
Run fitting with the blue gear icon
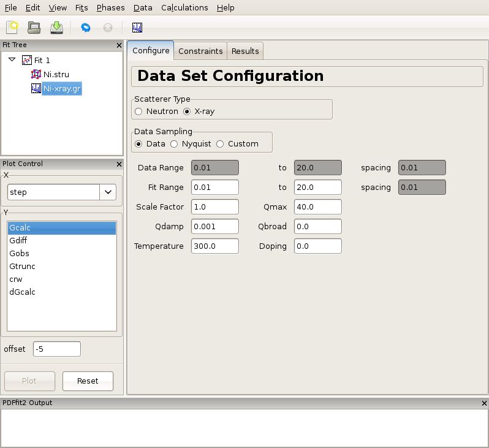[85, 28]
